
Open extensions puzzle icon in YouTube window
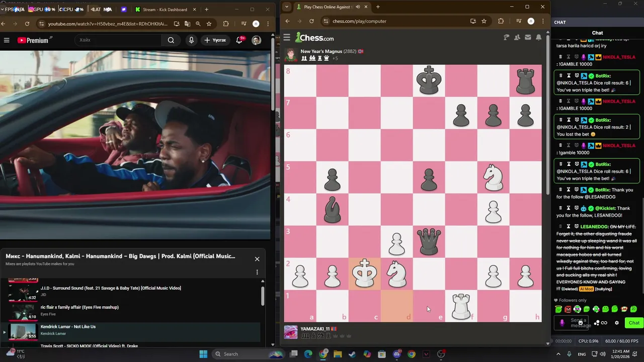click(225, 24)
